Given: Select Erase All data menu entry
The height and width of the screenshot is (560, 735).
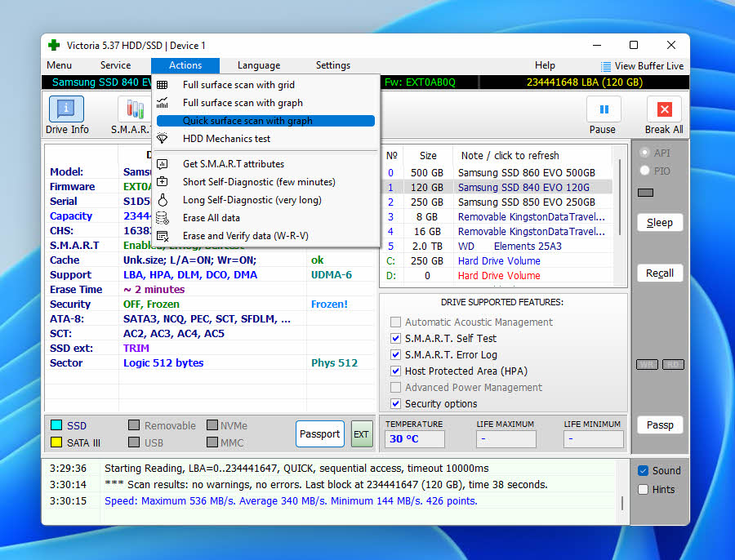Looking at the screenshot, I should (x=265, y=218).
